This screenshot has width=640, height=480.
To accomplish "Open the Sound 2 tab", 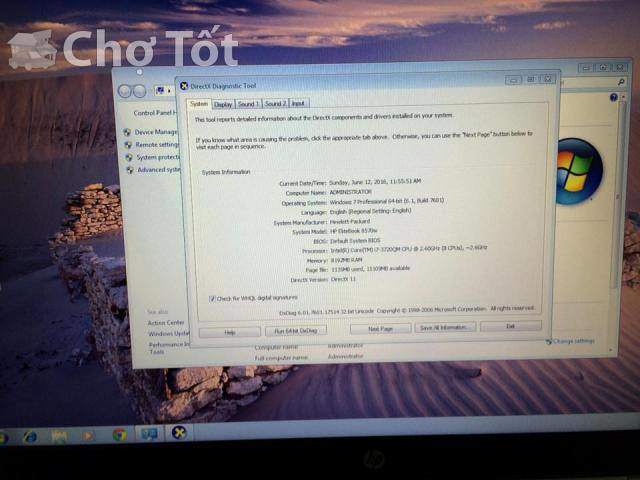I will tap(275, 104).
